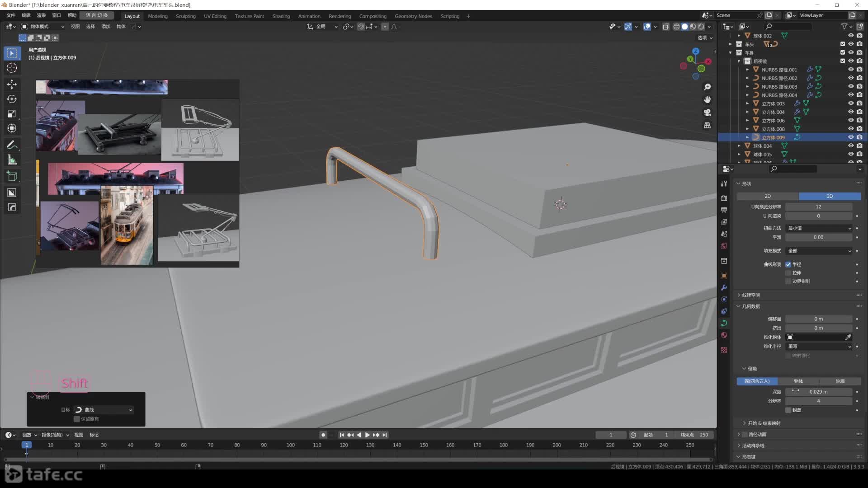Choose the Transform tool
The height and width of the screenshot is (488, 868).
tap(12, 128)
